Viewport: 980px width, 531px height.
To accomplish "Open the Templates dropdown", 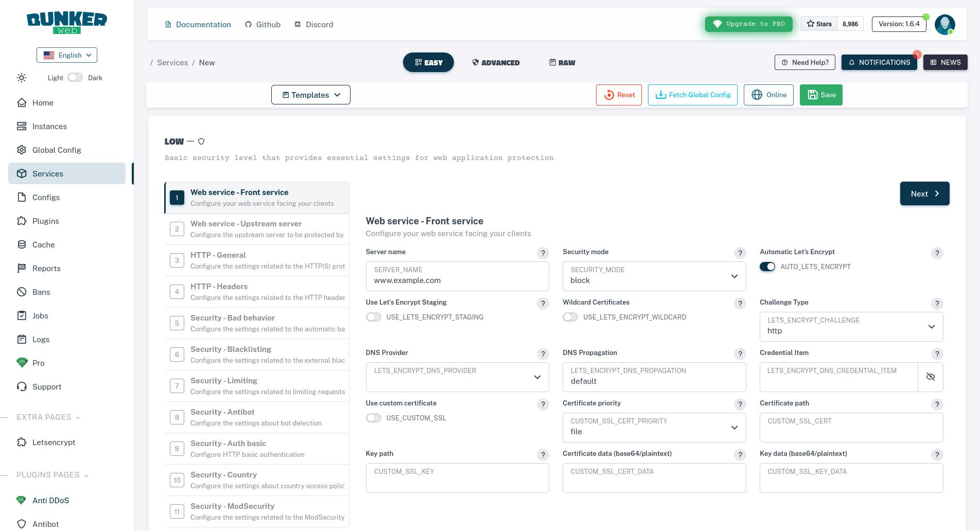I will point(310,95).
